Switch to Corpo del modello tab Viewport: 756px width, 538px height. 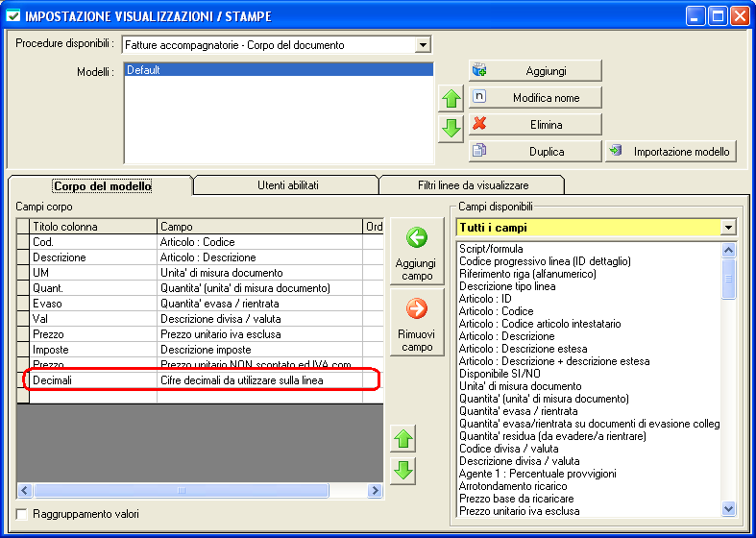pos(102,185)
